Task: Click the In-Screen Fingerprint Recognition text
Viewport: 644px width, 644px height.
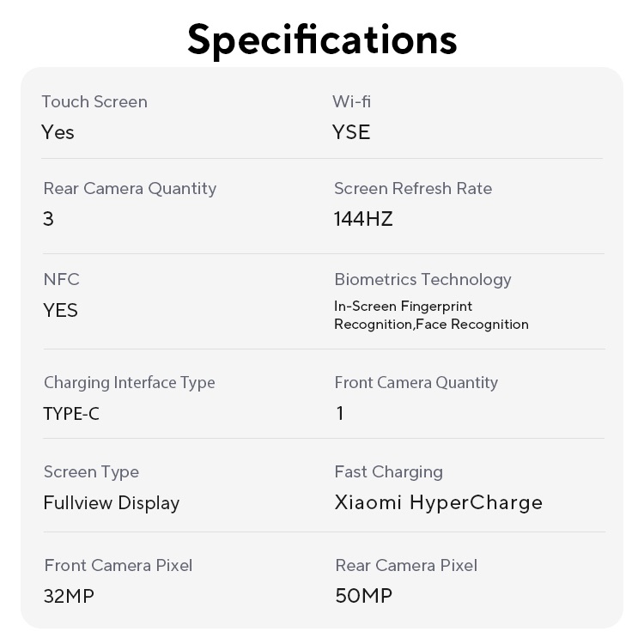Action: pos(404,307)
